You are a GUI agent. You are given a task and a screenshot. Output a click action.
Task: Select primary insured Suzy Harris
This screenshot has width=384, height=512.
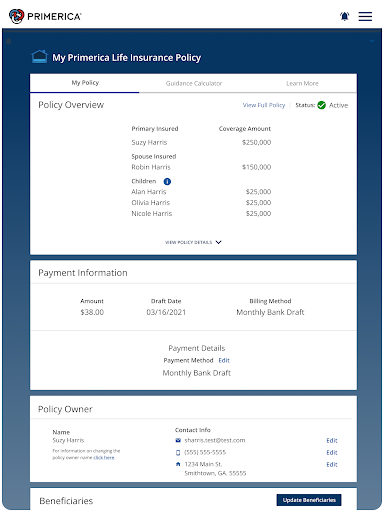point(149,142)
